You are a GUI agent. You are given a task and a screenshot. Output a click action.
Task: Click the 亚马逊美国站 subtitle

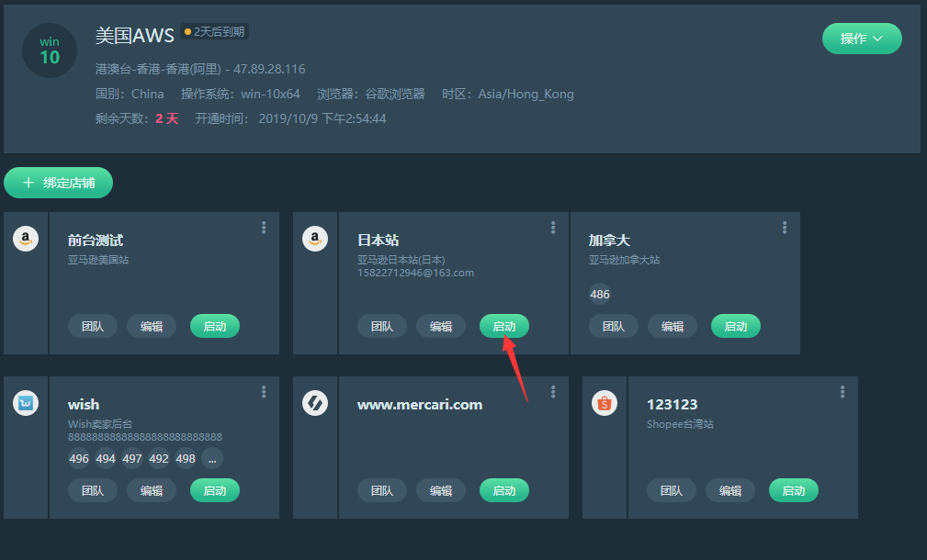click(x=98, y=259)
